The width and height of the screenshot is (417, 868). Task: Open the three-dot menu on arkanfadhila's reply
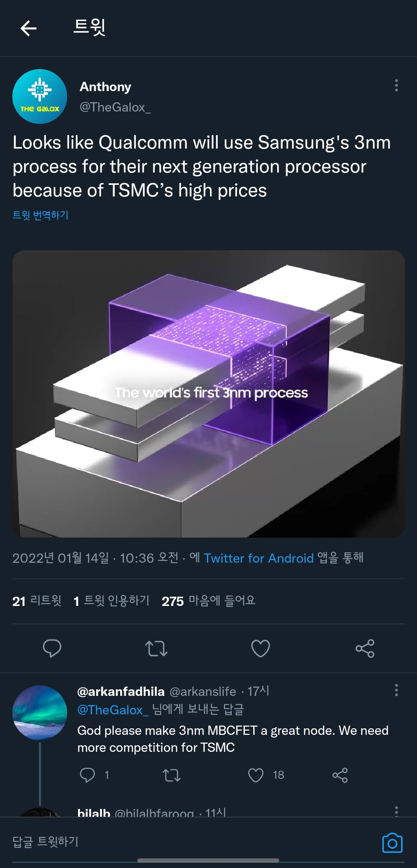pos(396,690)
